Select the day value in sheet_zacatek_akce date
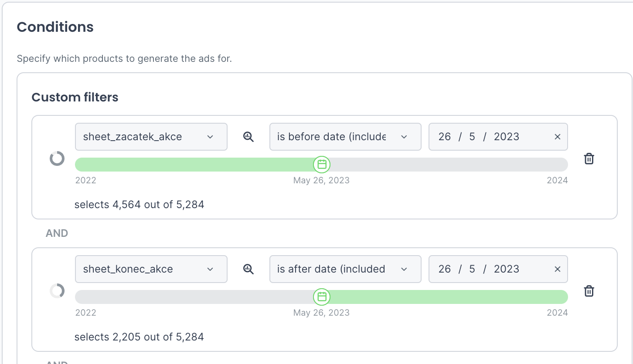This screenshot has height=364, width=633. pyautogui.click(x=444, y=137)
